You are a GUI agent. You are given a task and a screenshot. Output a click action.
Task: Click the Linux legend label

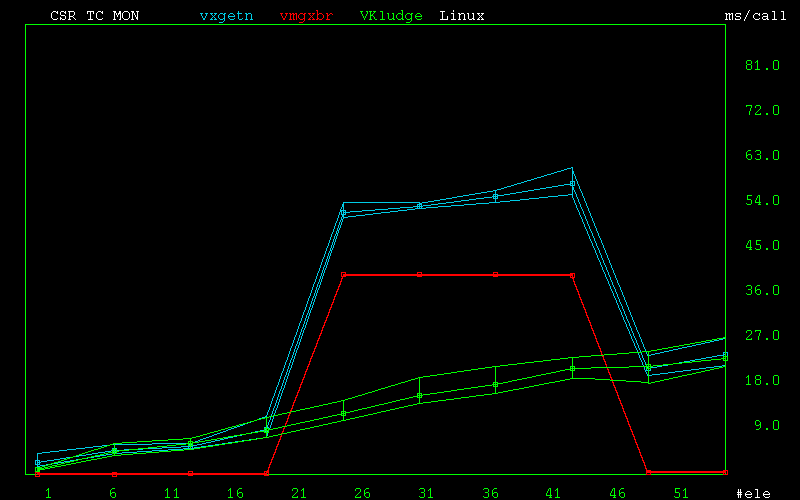point(462,16)
